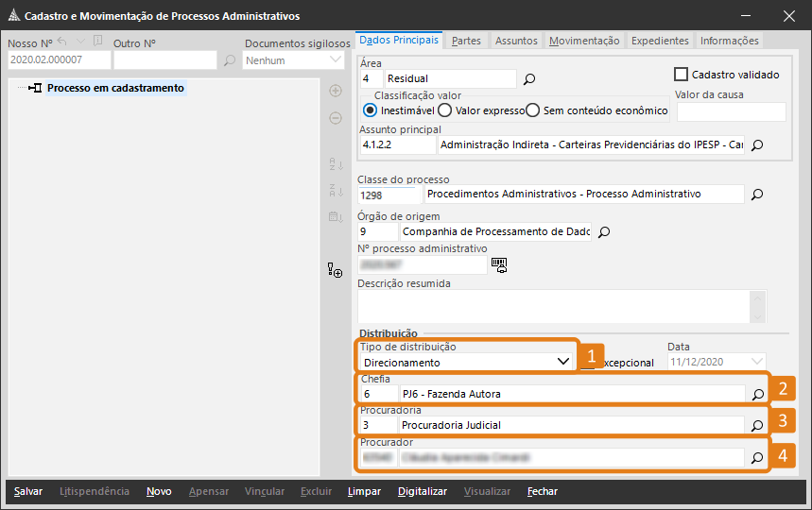Screen dimensions: 812x510
Task: Click the Digitalizar button
Action: 423,491
